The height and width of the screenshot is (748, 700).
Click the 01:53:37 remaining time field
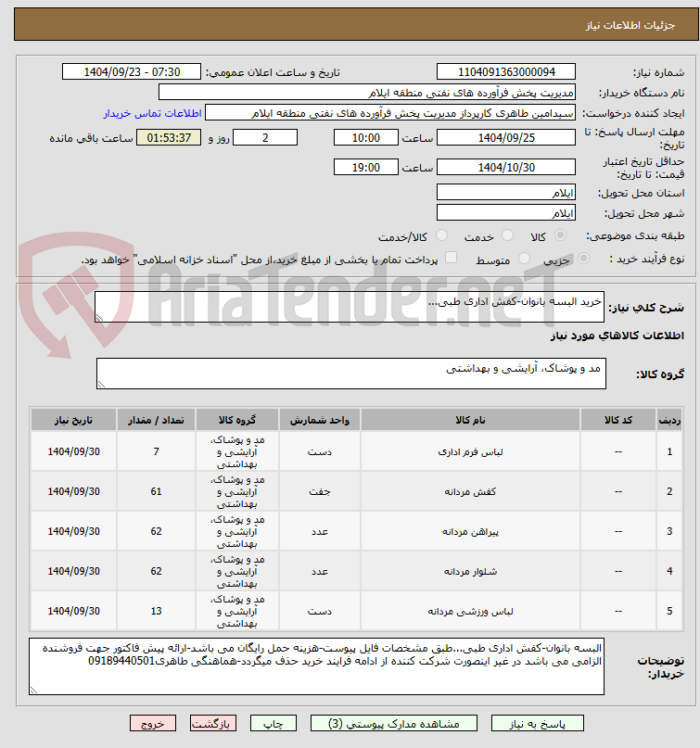click(169, 138)
